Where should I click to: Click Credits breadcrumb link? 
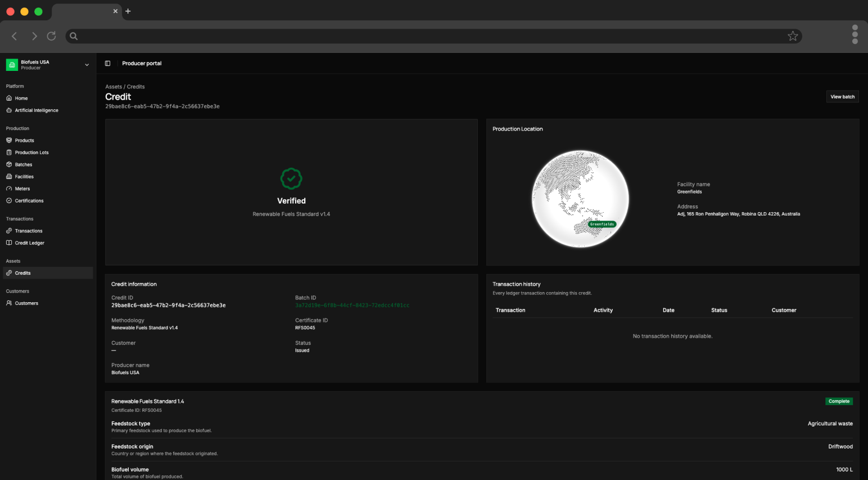pyautogui.click(x=136, y=87)
